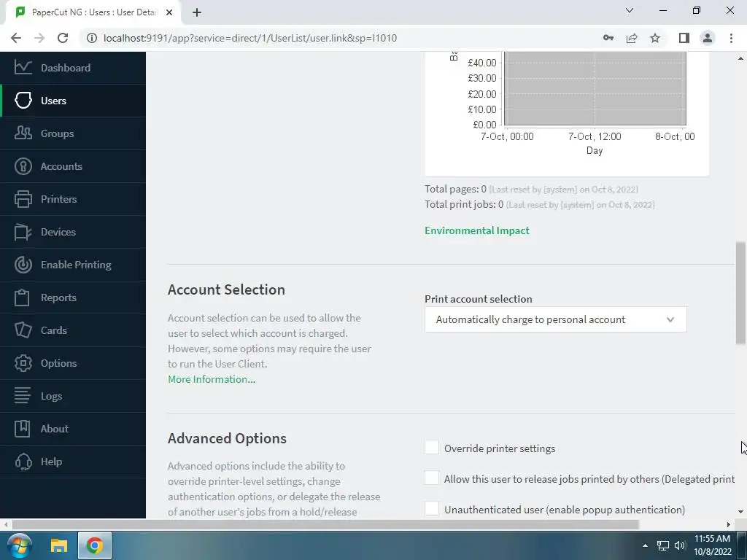Click the About bookmark icon
Screen dimensions: 747x560
coord(22,429)
